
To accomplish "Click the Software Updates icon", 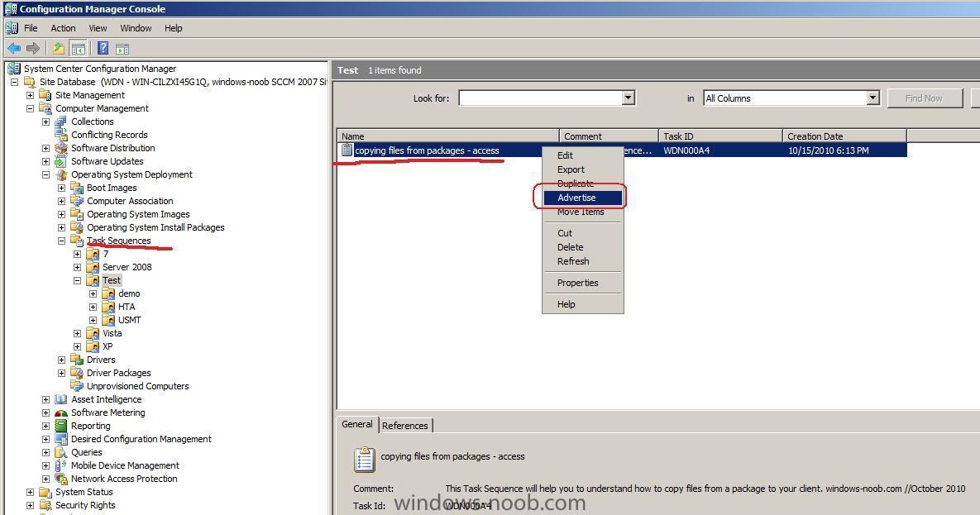I will click(60, 161).
